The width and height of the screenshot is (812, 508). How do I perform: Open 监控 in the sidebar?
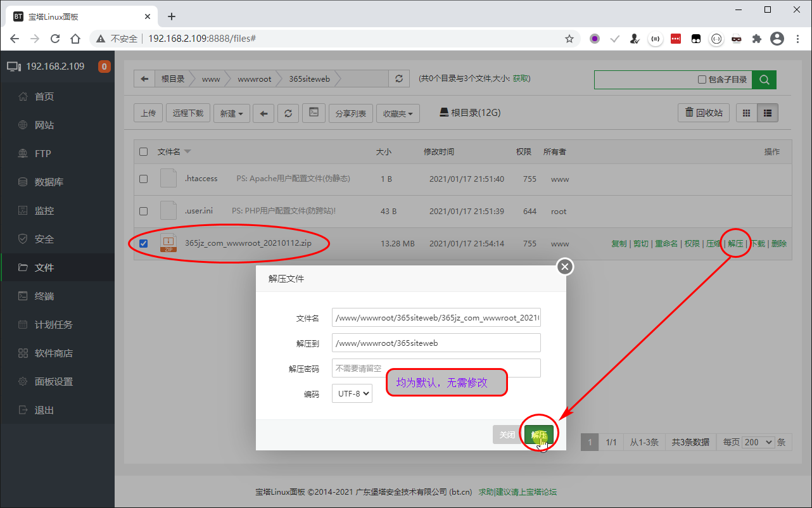(x=44, y=211)
